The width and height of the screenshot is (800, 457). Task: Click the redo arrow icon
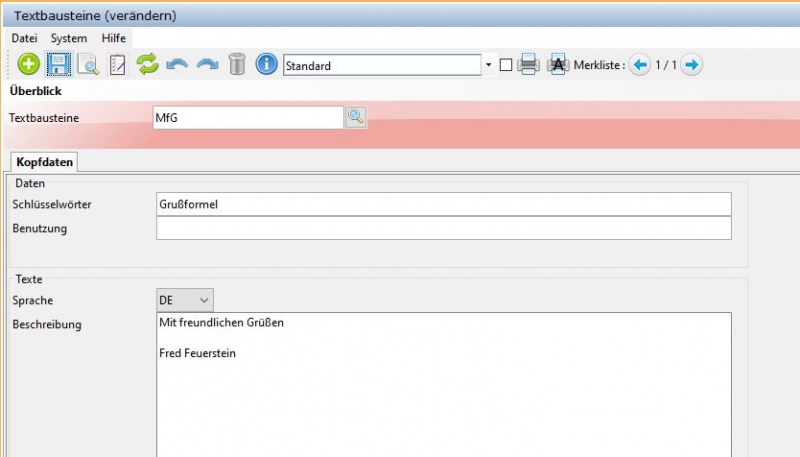click(207, 65)
